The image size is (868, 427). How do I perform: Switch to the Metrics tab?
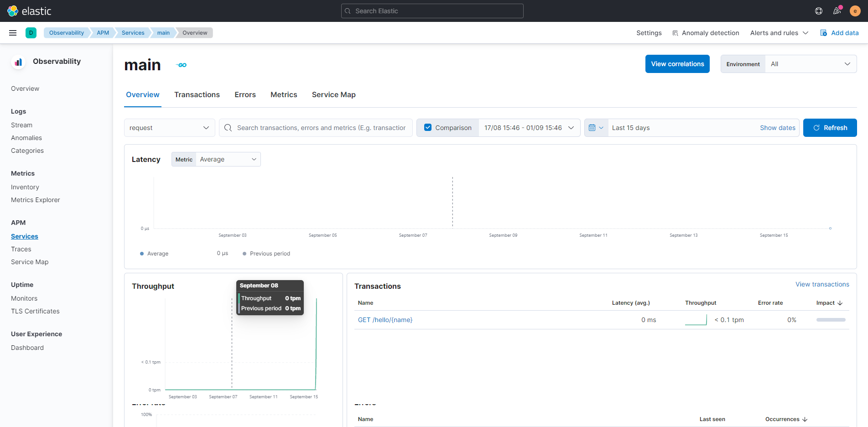(284, 95)
